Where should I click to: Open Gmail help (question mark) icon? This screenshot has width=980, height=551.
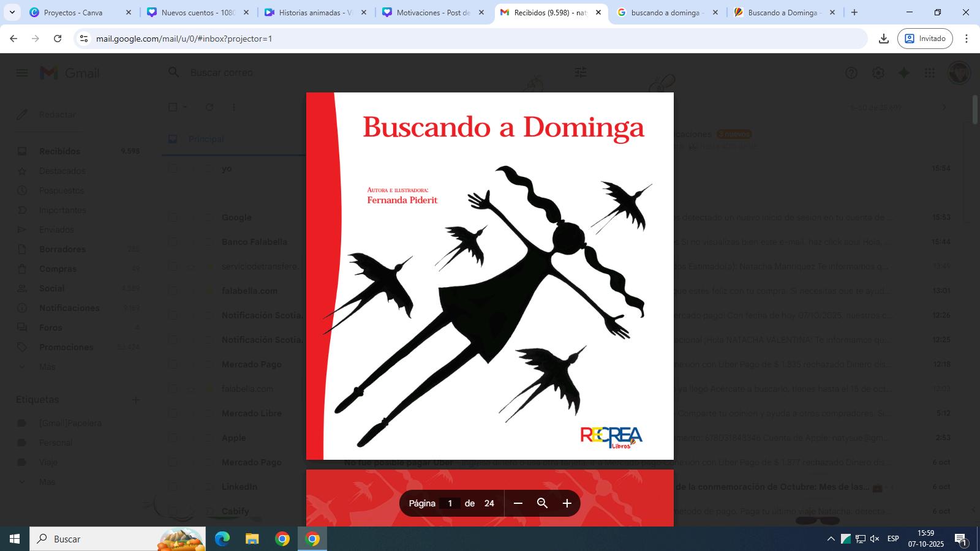coord(851,73)
